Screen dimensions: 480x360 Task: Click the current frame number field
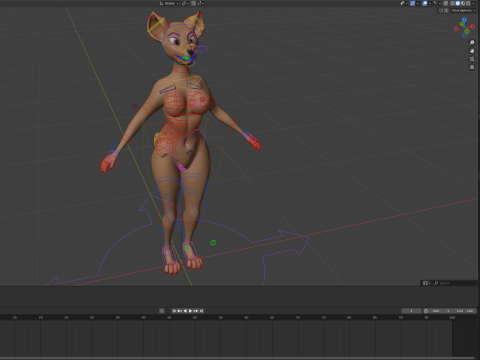[411, 311]
